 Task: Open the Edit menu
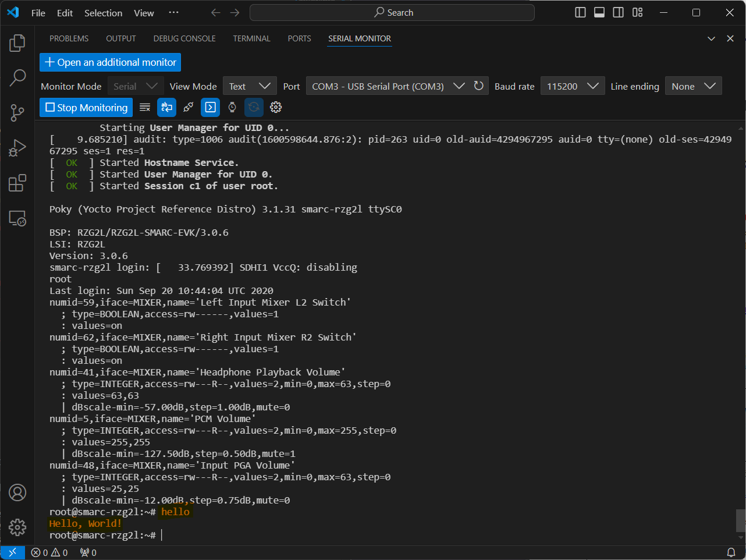point(65,12)
